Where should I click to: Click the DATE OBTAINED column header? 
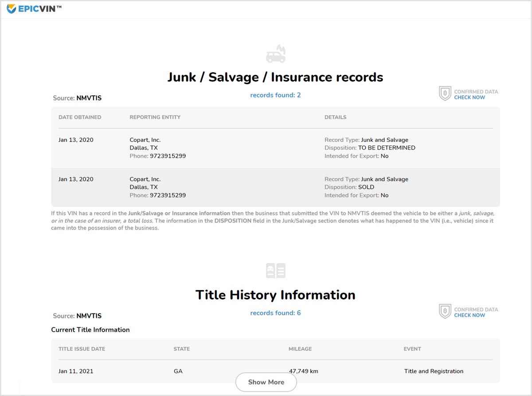(80, 117)
